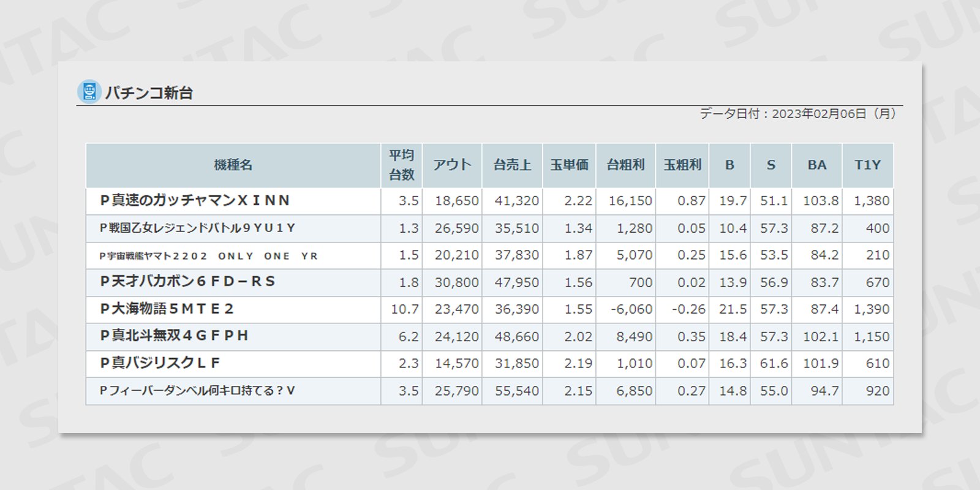Open the P真北斗無双4GFPH machine row

tap(489, 337)
